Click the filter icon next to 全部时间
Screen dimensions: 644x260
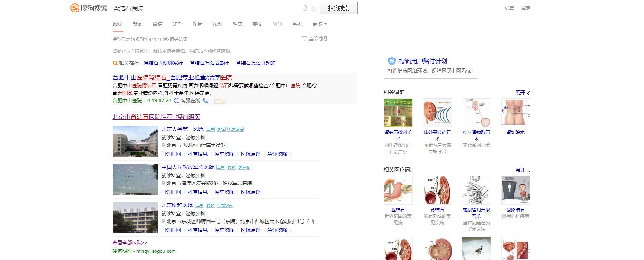(304, 39)
